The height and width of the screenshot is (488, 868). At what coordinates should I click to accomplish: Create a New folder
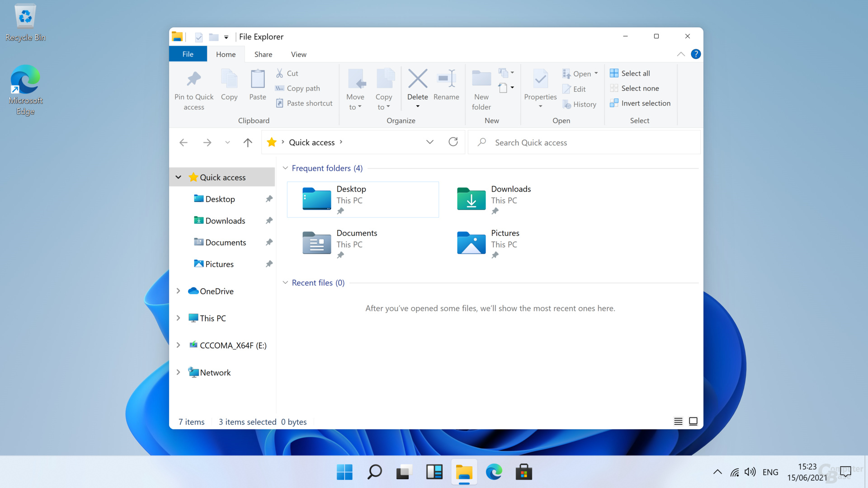[481, 89]
